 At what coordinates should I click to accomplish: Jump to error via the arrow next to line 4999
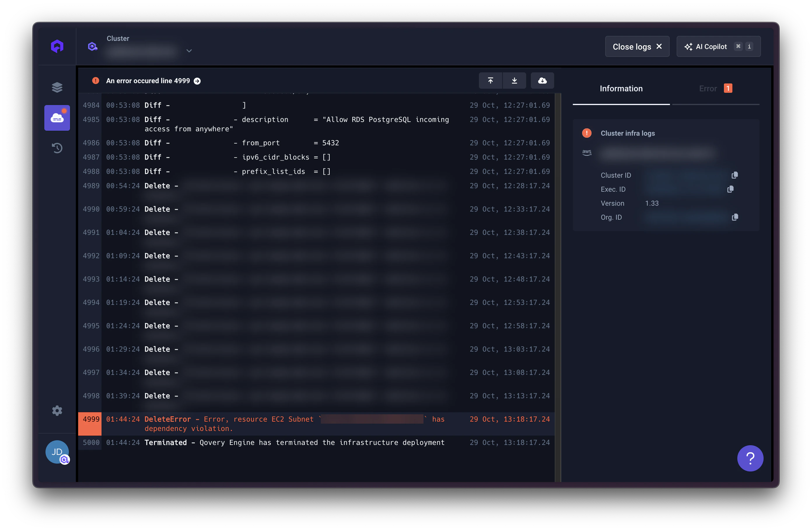pyautogui.click(x=197, y=81)
